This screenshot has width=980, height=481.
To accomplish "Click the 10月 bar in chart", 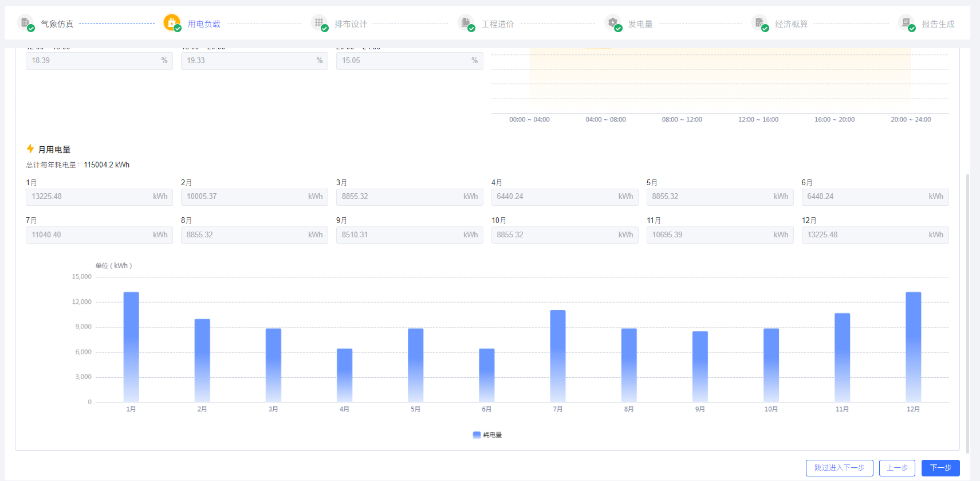I will [771, 365].
